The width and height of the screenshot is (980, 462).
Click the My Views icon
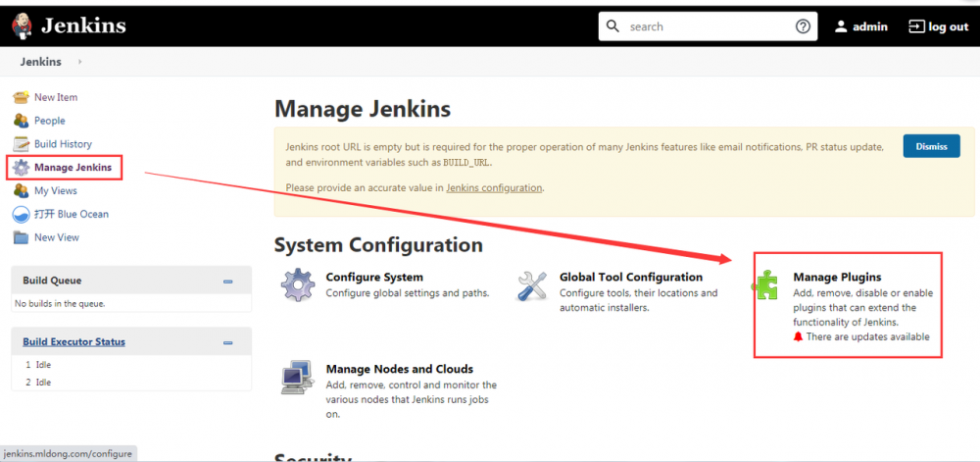click(x=22, y=190)
